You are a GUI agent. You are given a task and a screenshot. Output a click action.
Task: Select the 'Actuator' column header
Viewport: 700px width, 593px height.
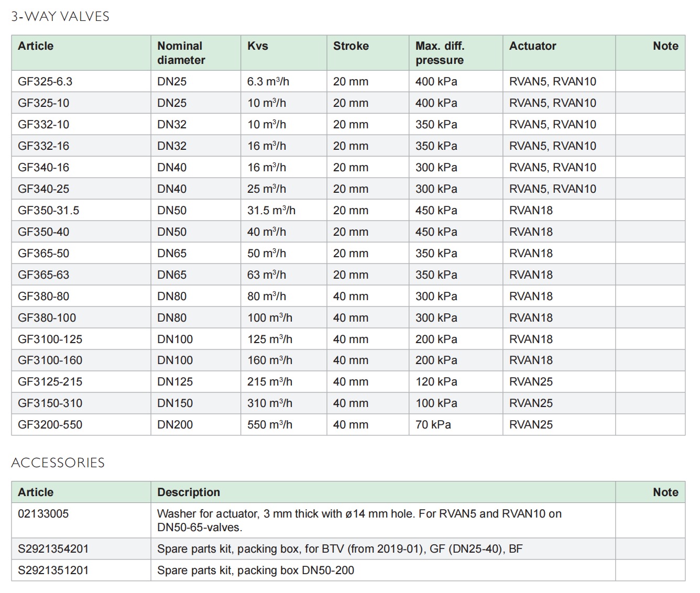[532, 46]
